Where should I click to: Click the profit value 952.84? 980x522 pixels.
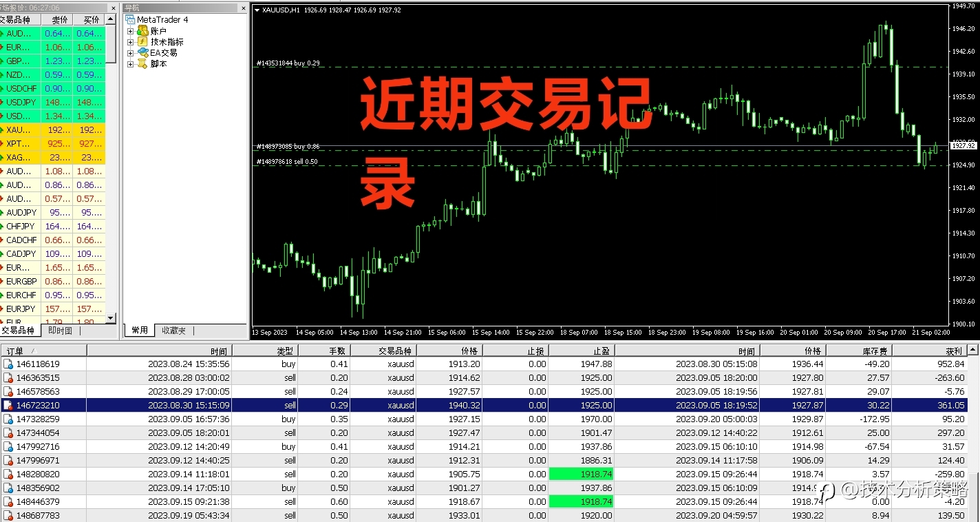pyautogui.click(x=950, y=364)
